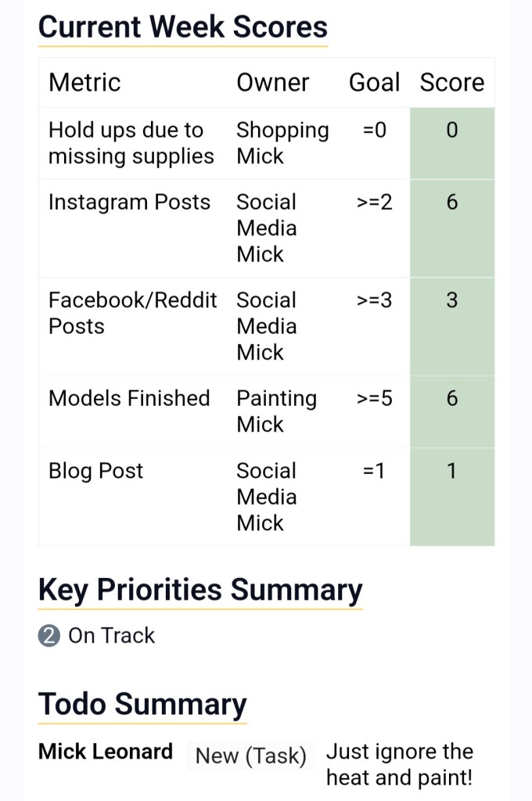This screenshot has width=532, height=801.
Task: Click the green score cell for Blog Post
Action: 452,496
